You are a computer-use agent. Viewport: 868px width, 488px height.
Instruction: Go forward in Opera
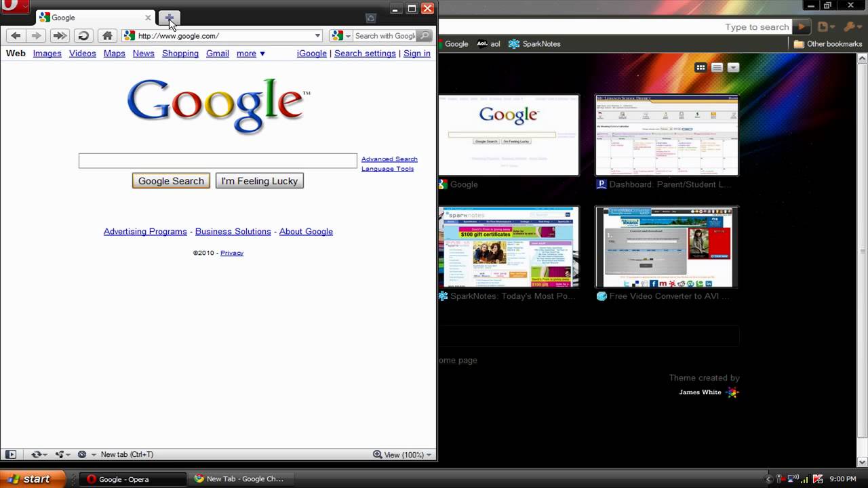(x=37, y=36)
